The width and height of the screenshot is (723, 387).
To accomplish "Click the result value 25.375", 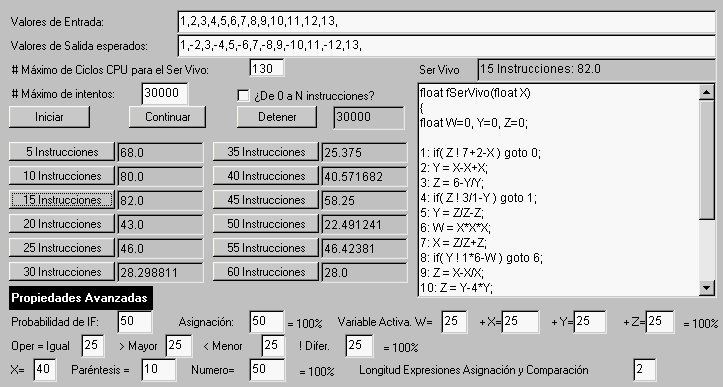I will (x=364, y=152).
